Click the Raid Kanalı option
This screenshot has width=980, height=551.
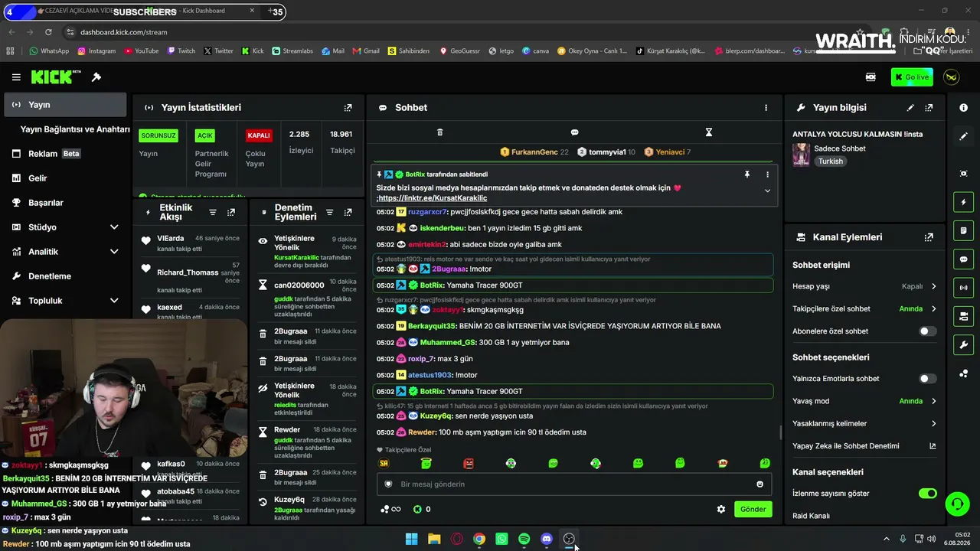[x=811, y=516]
